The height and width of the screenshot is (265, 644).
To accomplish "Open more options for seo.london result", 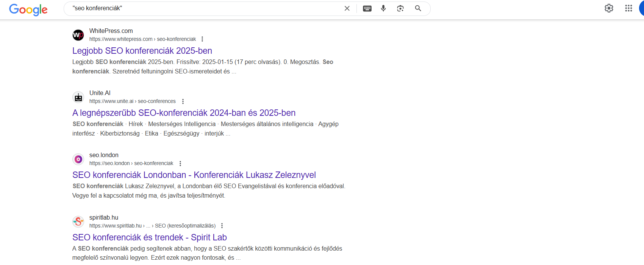I will point(180,164).
